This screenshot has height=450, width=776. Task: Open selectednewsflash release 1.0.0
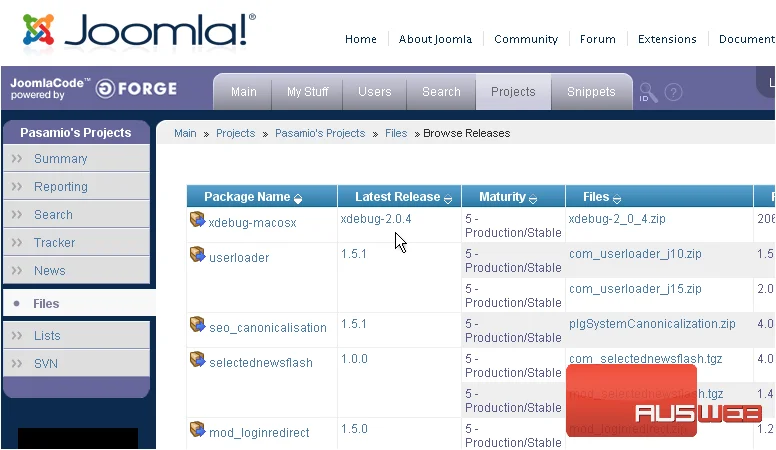click(x=354, y=359)
